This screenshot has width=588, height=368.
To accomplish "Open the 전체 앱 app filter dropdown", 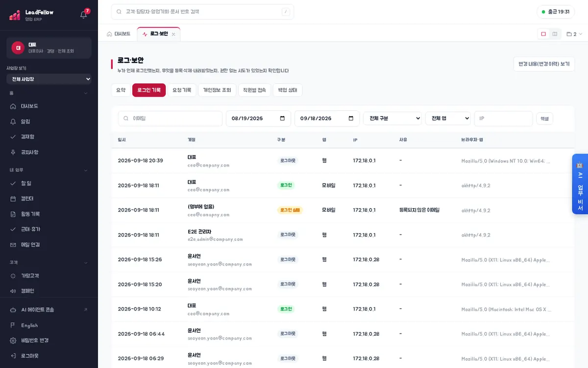I will [x=448, y=118].
